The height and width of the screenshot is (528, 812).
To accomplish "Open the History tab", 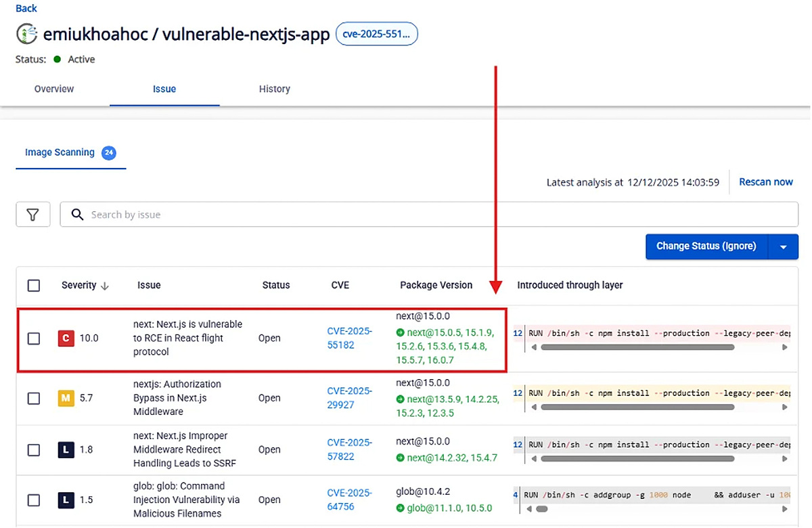I will coord(274,89).
